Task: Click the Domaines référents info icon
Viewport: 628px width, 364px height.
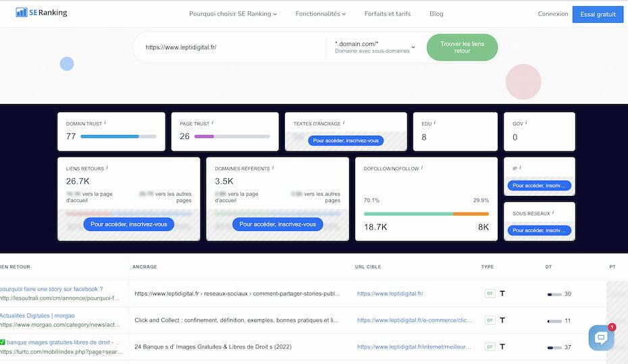Action: point(273,167)
